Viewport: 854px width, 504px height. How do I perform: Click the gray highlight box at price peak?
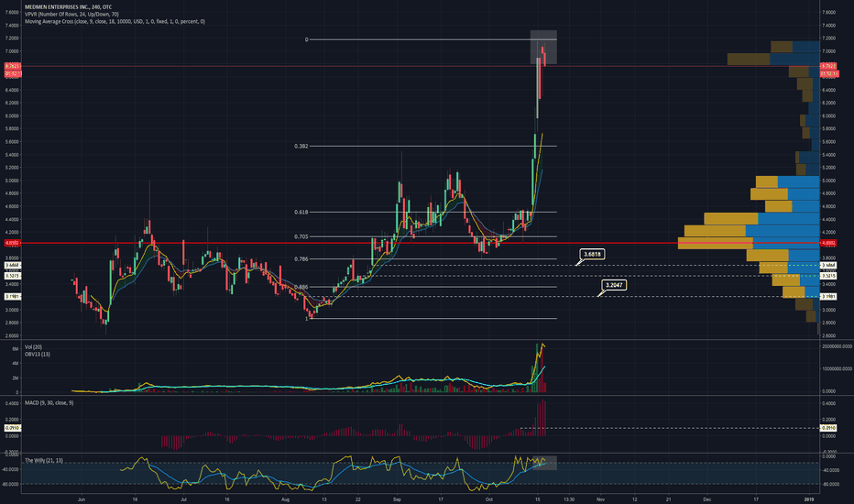coord(543,48)
